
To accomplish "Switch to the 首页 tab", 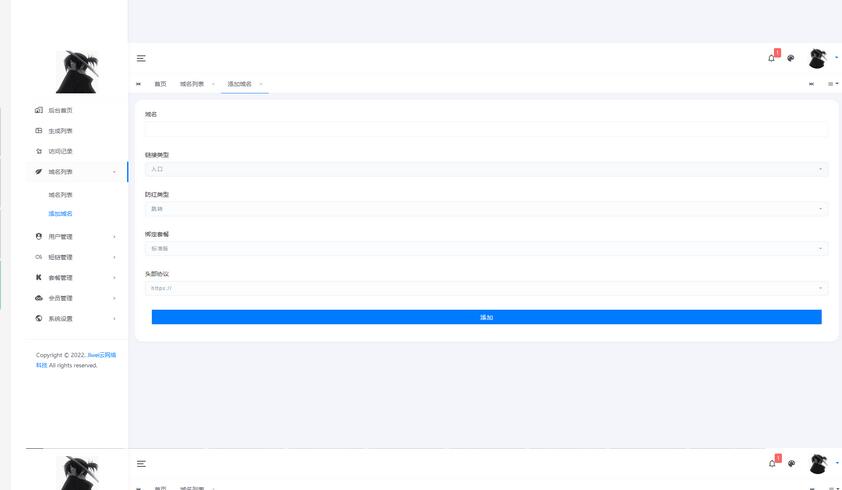I will pos(160,84).
